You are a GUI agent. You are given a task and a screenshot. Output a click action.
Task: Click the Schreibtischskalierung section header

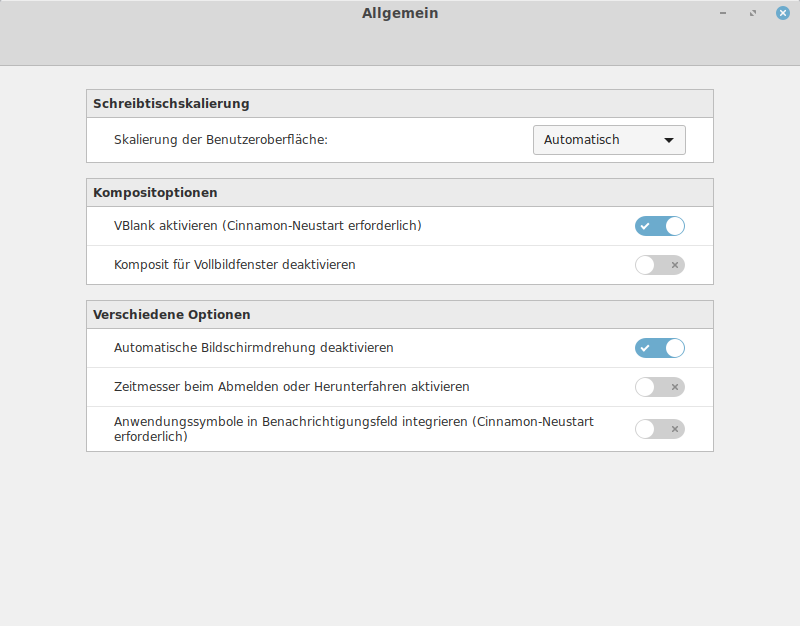click(171, 103)
